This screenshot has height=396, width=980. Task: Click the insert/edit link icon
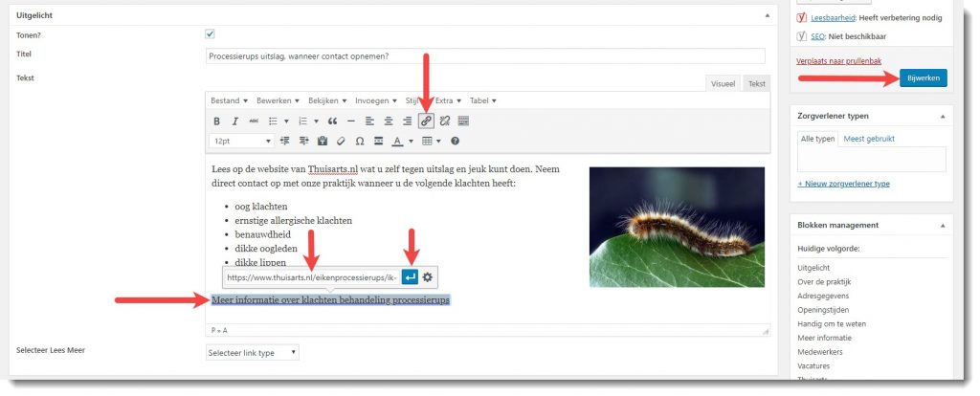click(x=426, y=121)
